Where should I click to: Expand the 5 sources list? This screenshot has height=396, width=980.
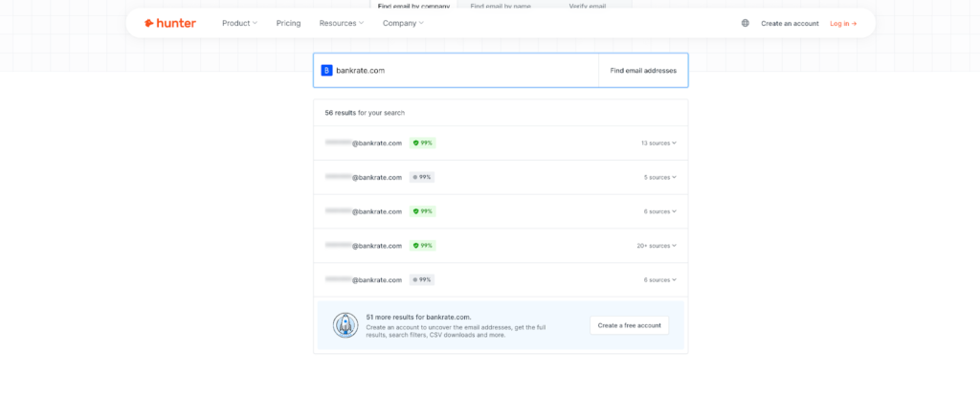[660, 177]
